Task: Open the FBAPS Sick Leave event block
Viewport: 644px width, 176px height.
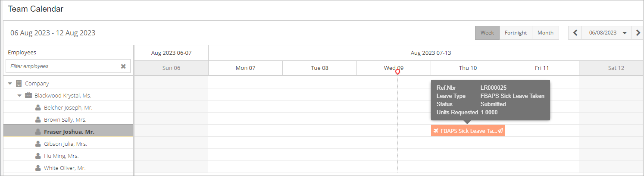Action: pos(468,131)
